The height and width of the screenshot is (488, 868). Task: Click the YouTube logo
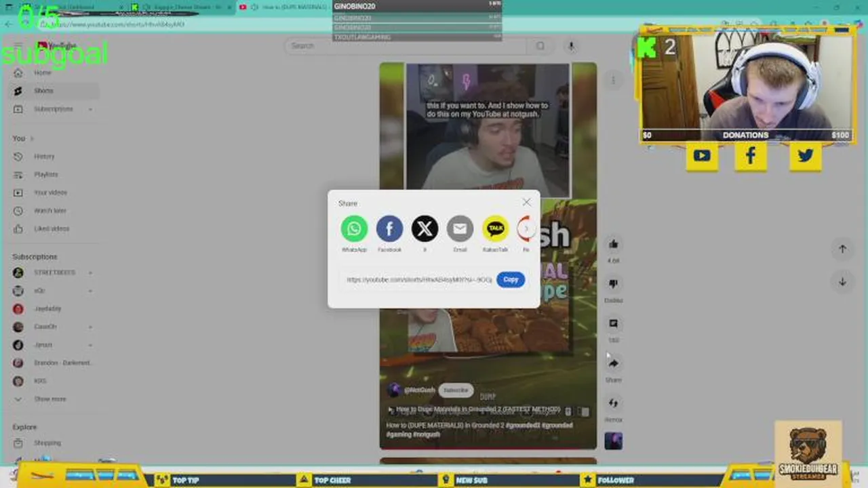pyautogui.click(x=57, y=46)
